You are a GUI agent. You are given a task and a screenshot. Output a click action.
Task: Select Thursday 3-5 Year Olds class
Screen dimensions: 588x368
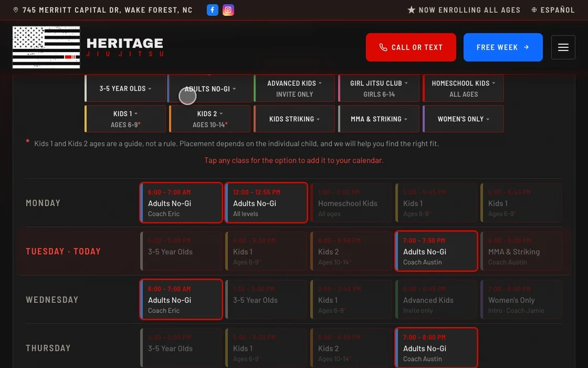tap(181, 347)
